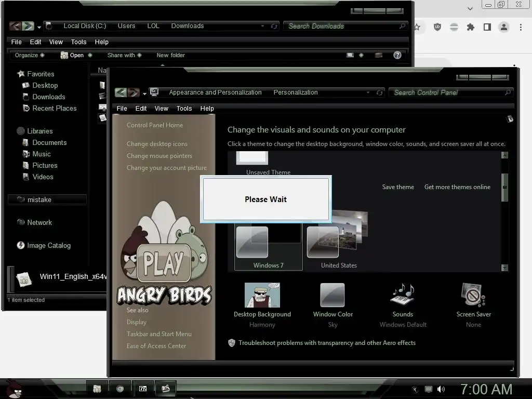Select the mistake item in navigation pane
Viewport: 532px width, 399px height.
coord(47,199)
